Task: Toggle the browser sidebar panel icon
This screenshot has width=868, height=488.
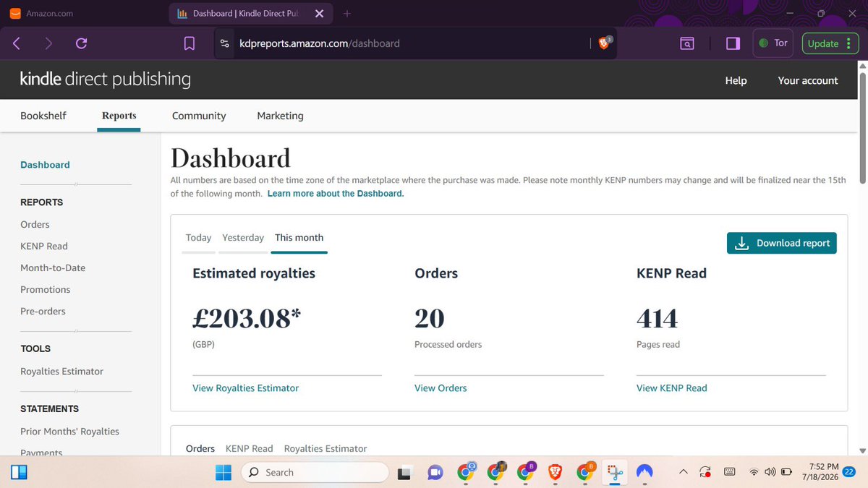Action: pyautogui.click(x=733, y=43)
